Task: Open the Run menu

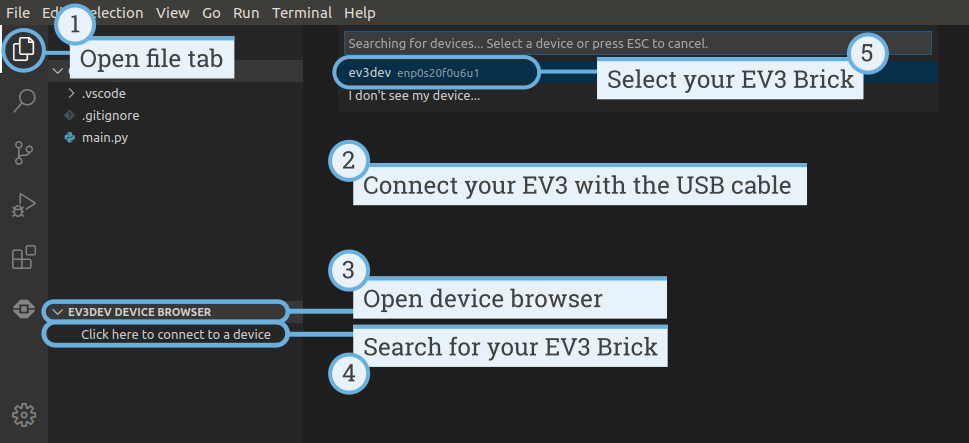Action: (245, 13)
